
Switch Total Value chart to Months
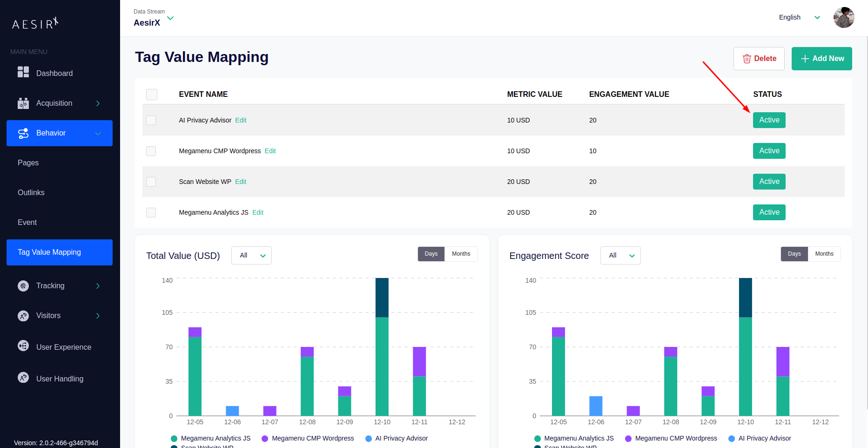pyautogui.click(x=461, y=254)
